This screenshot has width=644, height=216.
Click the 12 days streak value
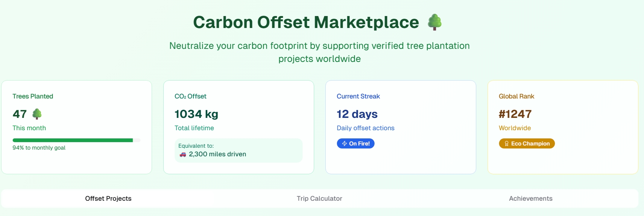[x=357, y=114]
